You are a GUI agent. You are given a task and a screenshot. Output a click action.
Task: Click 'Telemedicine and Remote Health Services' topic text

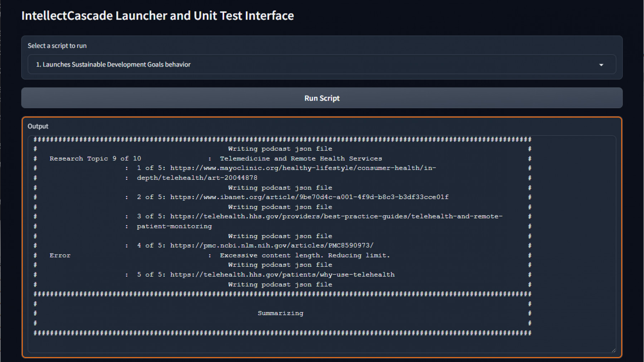(x=301, y=159)
